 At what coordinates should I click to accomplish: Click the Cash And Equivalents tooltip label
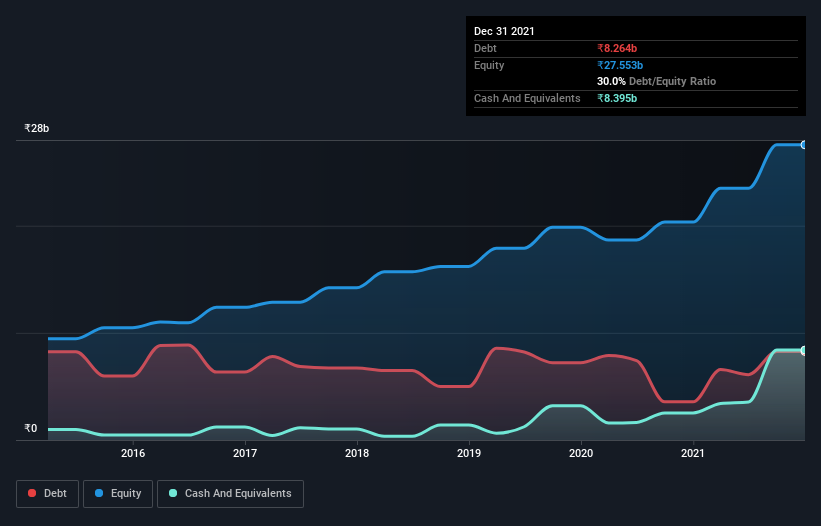click(x=527, y=98)
